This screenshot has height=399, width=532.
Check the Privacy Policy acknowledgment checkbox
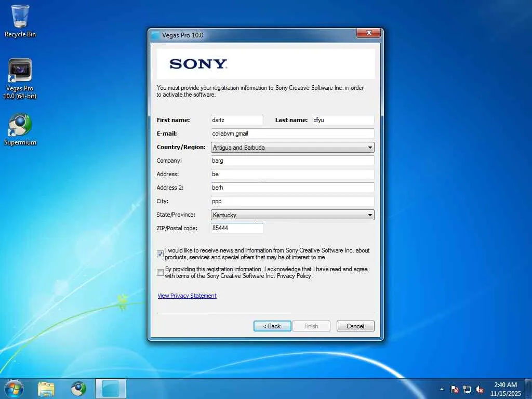(160, 272)
